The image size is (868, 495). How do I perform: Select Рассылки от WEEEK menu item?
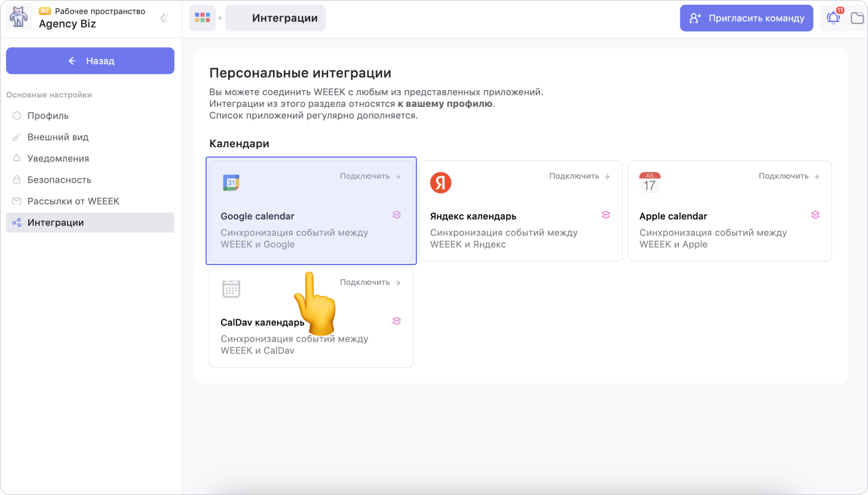73,201
